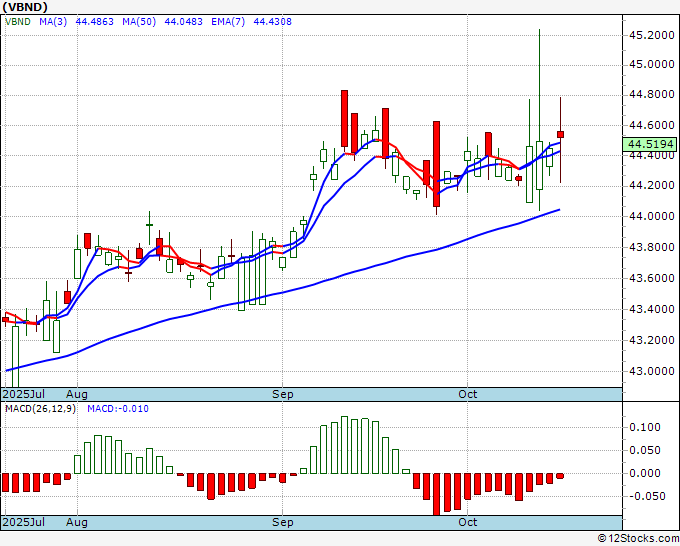Click the MA(3) value 44.4863
680x546 pixels.
95,21
